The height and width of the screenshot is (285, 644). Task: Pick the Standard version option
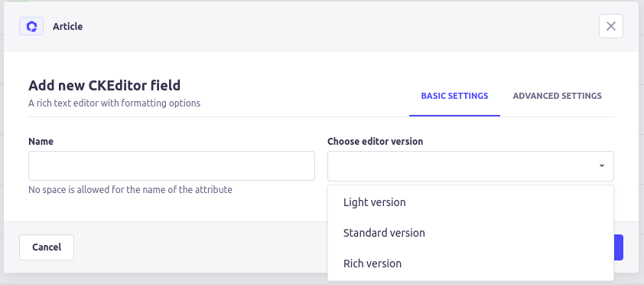pos(470,233)
